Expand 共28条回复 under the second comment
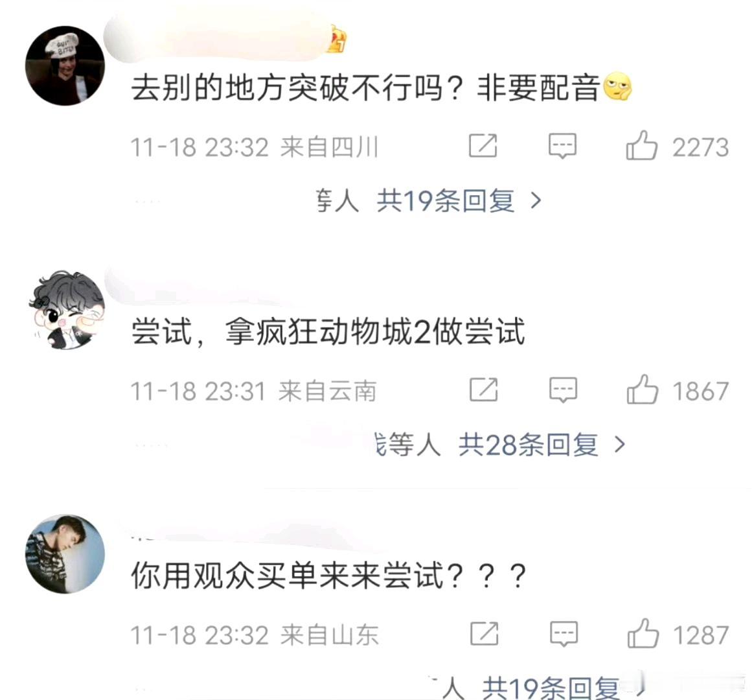754x700 pixels. tap(529, 445)
